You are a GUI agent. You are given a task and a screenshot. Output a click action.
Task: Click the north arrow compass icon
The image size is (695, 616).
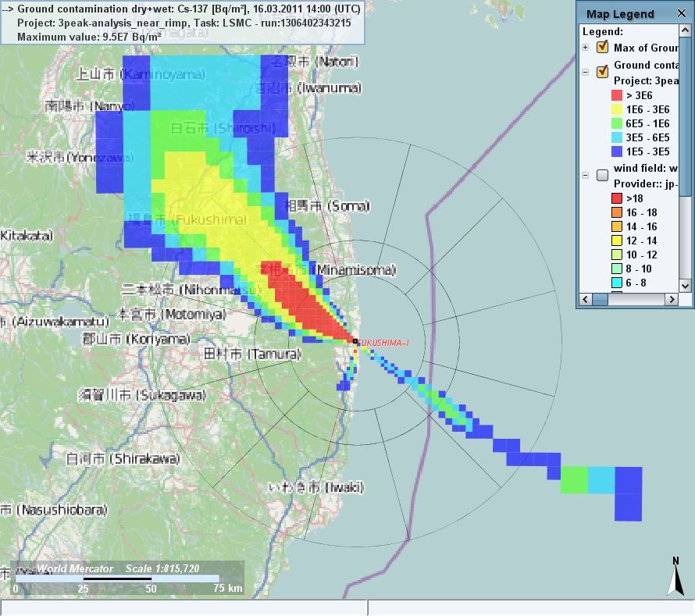coord(675,576)
